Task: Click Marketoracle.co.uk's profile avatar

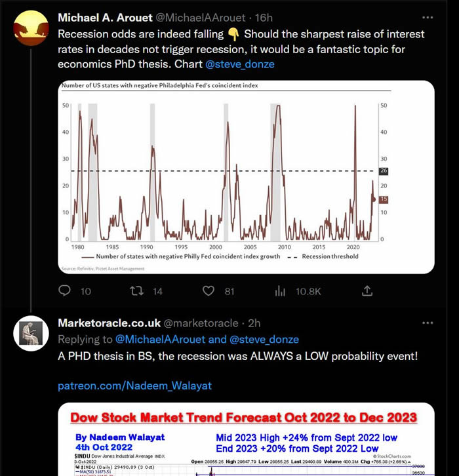Action: point(30,332)
